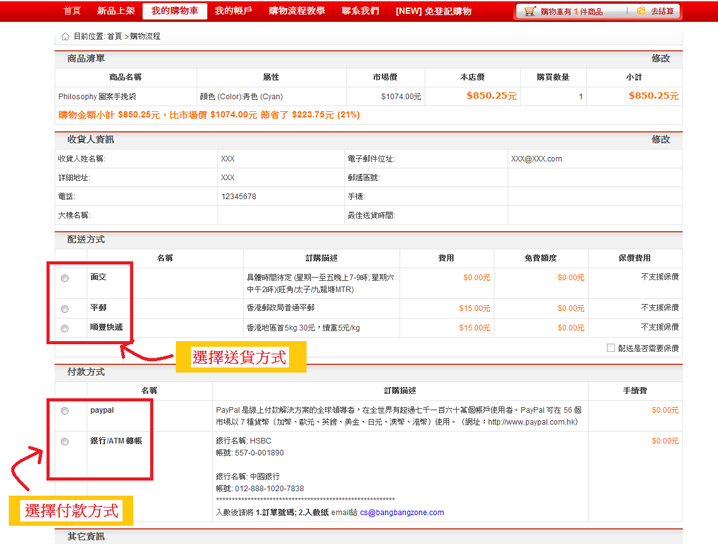Image resolution: width=718 pixels, height=544 pixels.
Task: Click 修改 link for 收貨人資訊
Action: pos(660,139)
